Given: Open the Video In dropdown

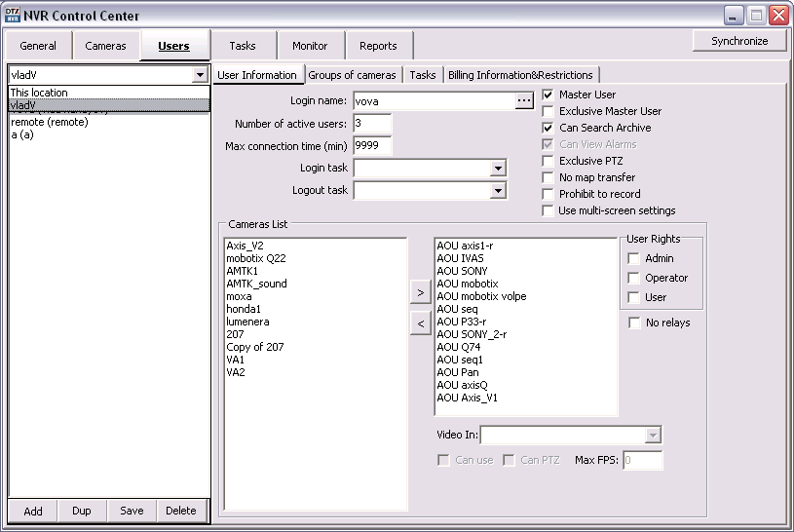Looking at the screenshot, I should tap(654, 436).
